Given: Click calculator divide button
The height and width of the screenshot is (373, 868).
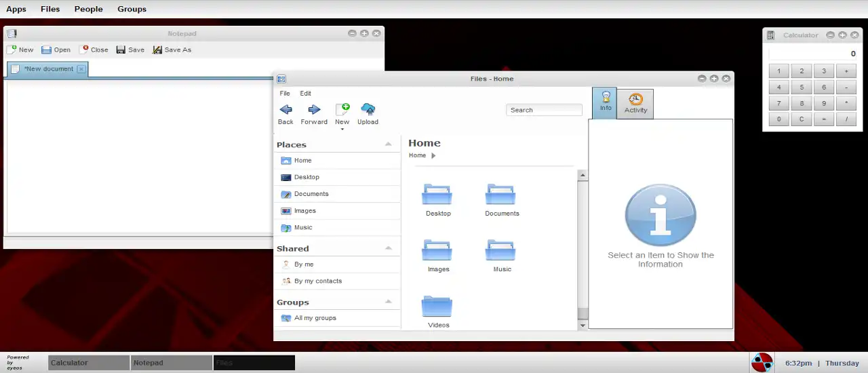Looking at the screenshot, I should (846, 119).
